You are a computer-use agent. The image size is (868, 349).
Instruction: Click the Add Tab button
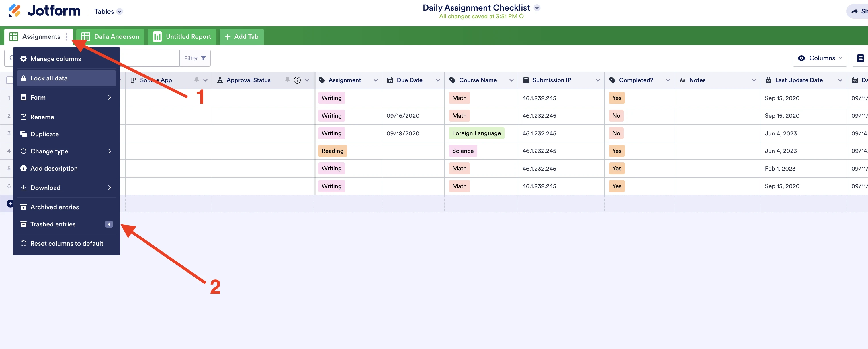(x=241, y=36)
